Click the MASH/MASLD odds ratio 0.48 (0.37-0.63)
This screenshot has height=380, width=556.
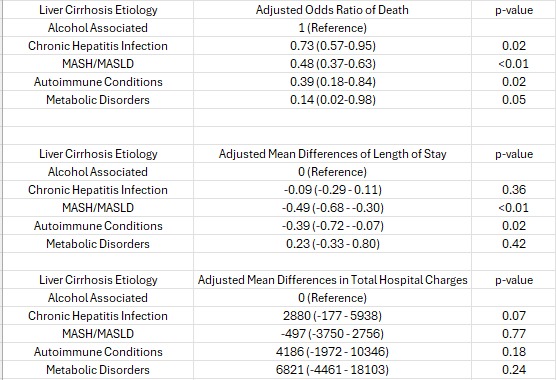(x=332, y=64)
